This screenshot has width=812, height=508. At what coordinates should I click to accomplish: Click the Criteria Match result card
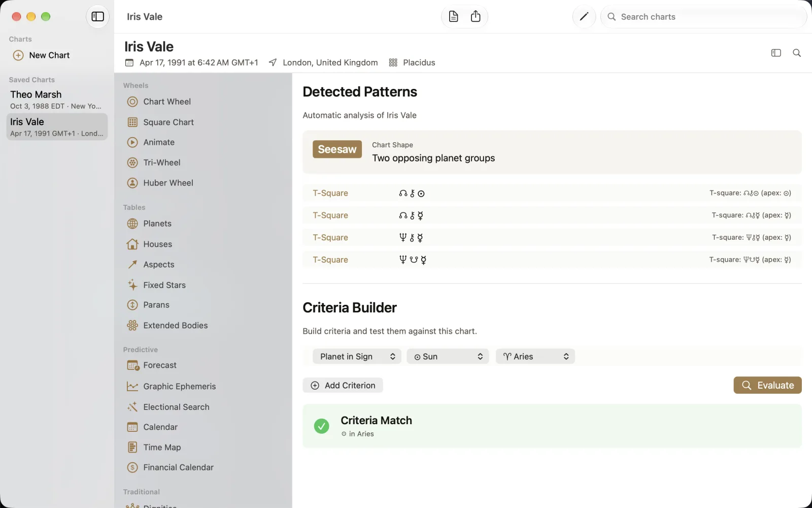point(552,426)
